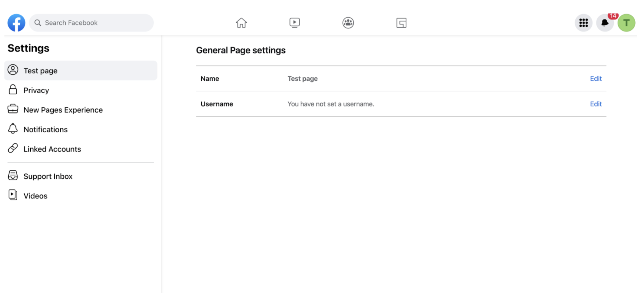Image resolution: width=644 pixels, height=295 pixels.
Task: Click the Facebook home logo
Action: click(x=16, y=23)
